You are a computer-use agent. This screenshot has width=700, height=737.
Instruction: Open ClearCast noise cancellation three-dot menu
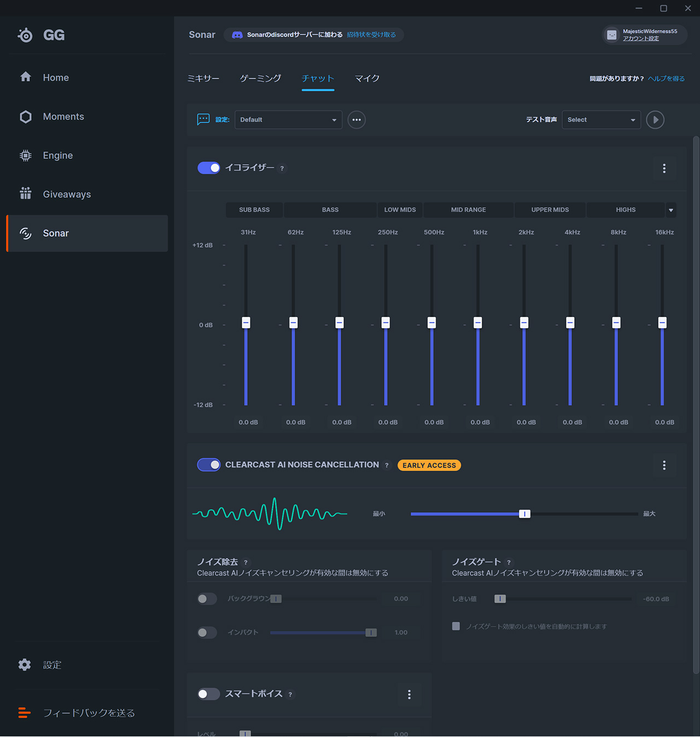664,465
